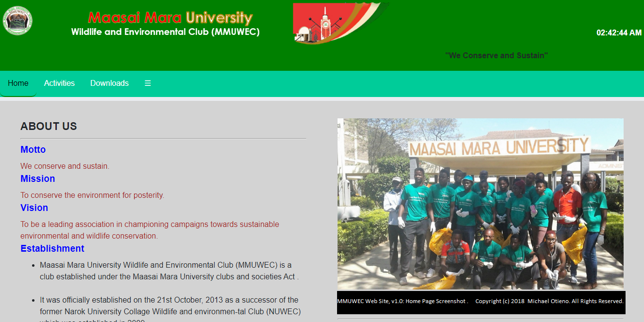Open the Activities menu item
This screenshot has width=644, height=322.
pos(59,83)
